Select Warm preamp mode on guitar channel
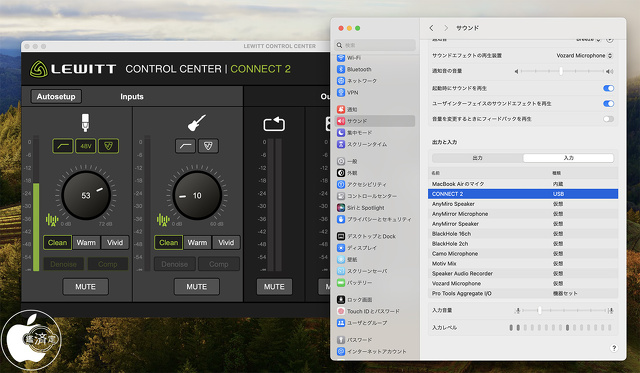The image size is (640, 373). pyautogui.click(x=197, y=242)
